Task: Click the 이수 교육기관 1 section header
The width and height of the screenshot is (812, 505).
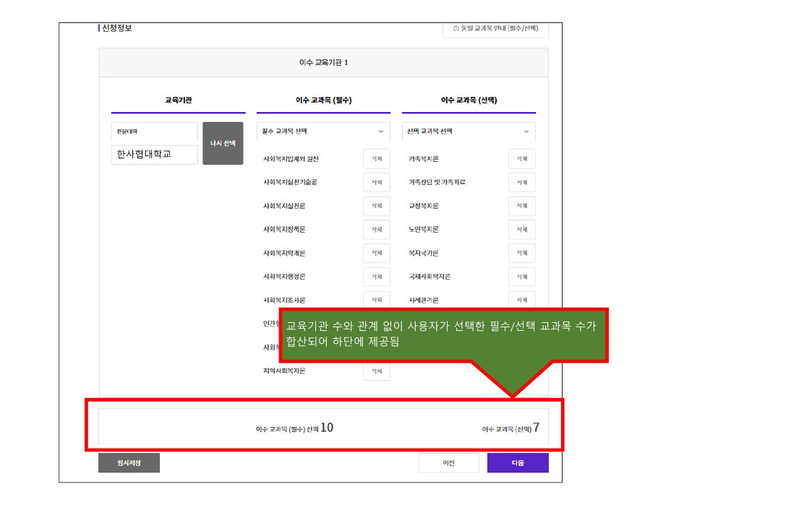Action: pyautogui.click(x=324, y=63)
